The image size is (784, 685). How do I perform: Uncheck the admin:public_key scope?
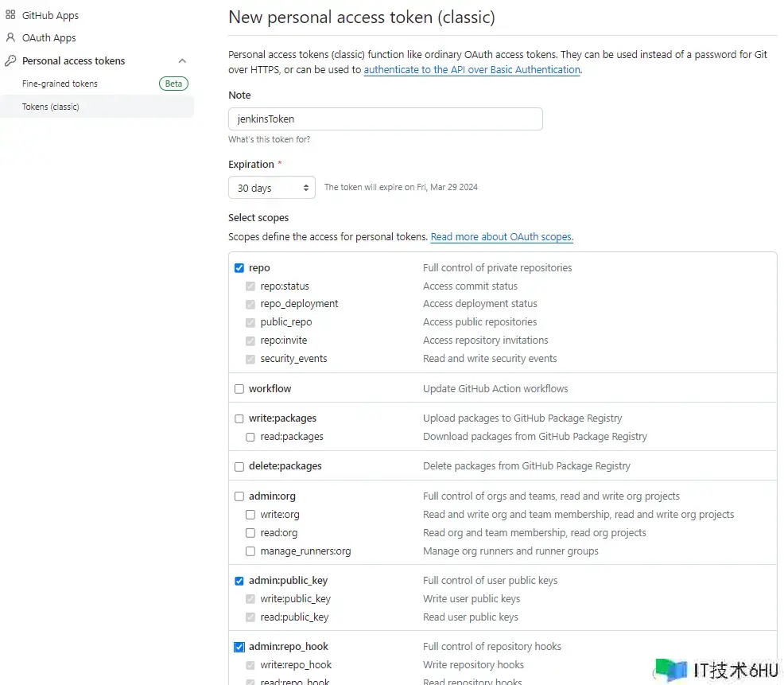239,581
